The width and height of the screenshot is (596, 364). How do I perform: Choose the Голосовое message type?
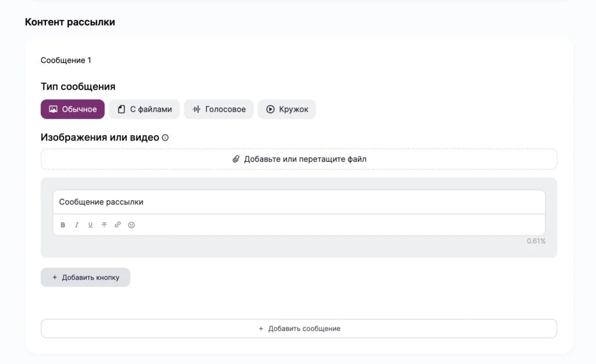pyautogui.click(x=218, y=109)
